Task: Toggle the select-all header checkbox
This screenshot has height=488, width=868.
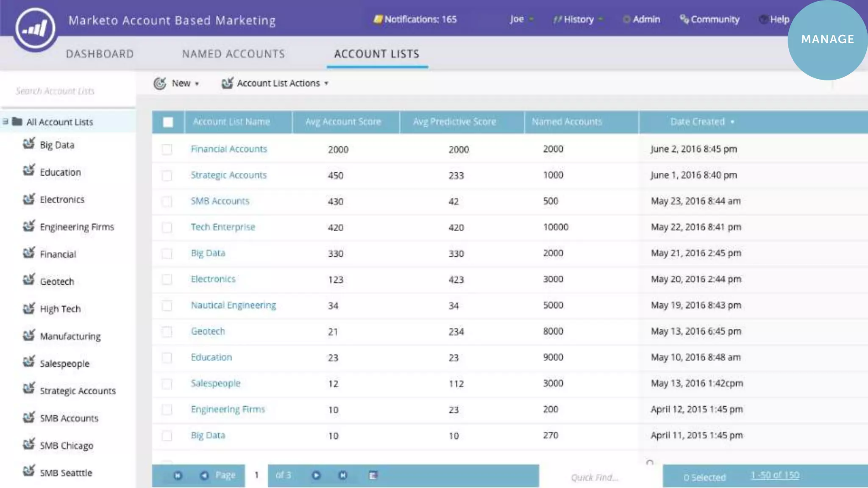Action: 168,122
